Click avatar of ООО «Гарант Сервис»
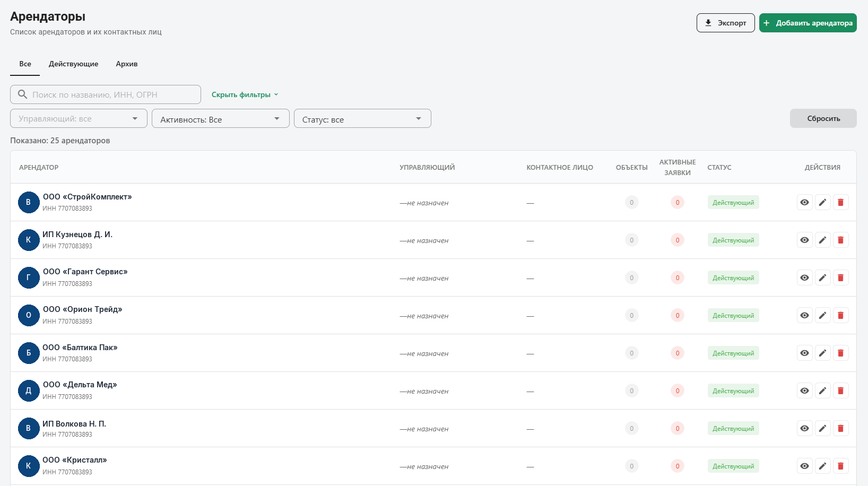This screenshot has height=486, width=868. click(x=29, y=277)
